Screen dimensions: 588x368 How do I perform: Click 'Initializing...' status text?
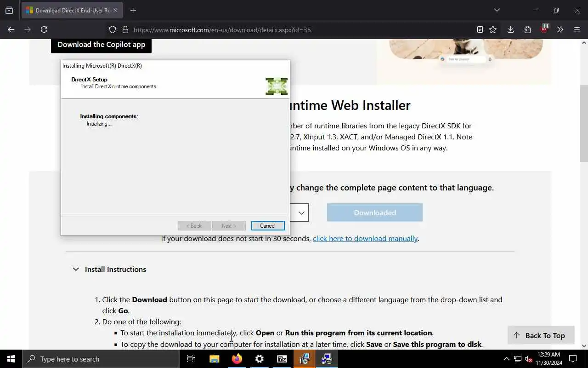point(99,124)
